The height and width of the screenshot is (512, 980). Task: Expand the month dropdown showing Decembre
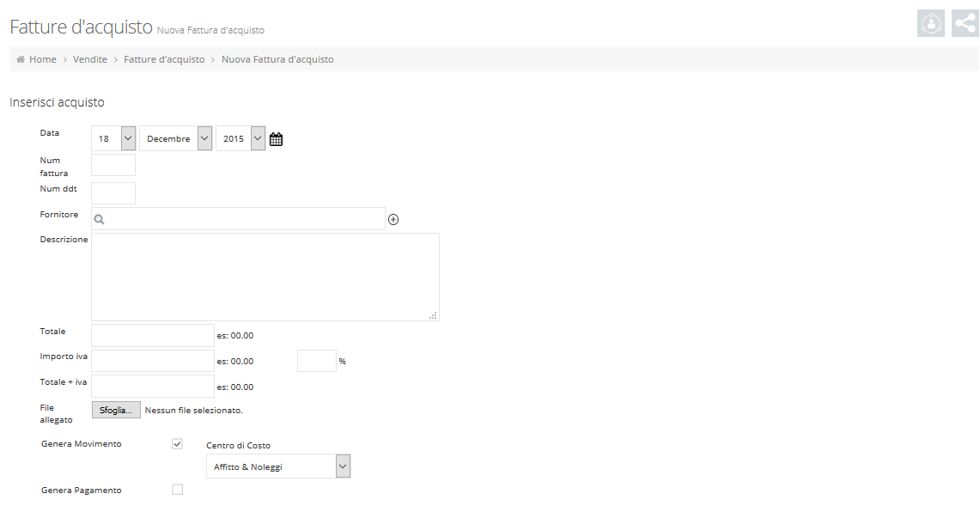175,138
